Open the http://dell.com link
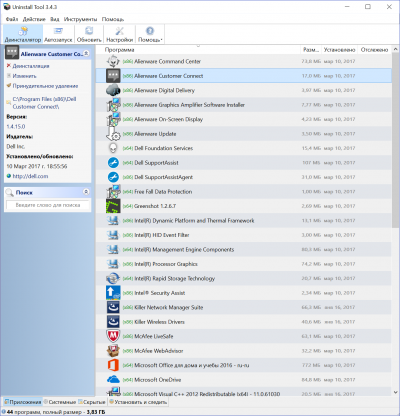Image resolution: width=400 pixels, height=416 pixels. [x=30, y=176]
